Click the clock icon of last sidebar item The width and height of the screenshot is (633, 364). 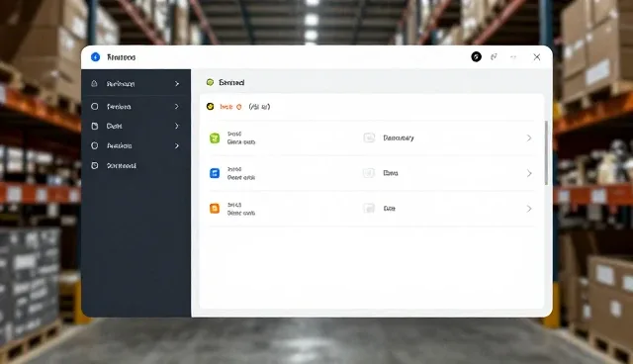pyautogui.click(x=95, y=165)
